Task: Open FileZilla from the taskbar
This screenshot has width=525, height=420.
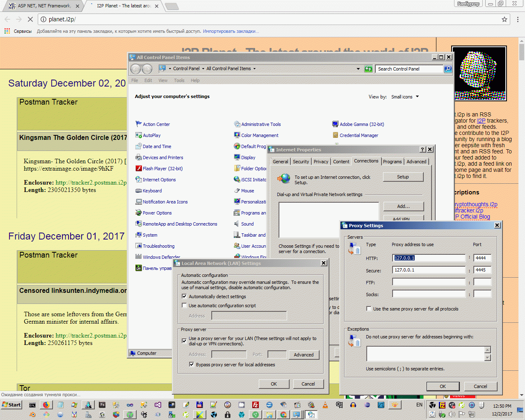Action: pos(256,405)
